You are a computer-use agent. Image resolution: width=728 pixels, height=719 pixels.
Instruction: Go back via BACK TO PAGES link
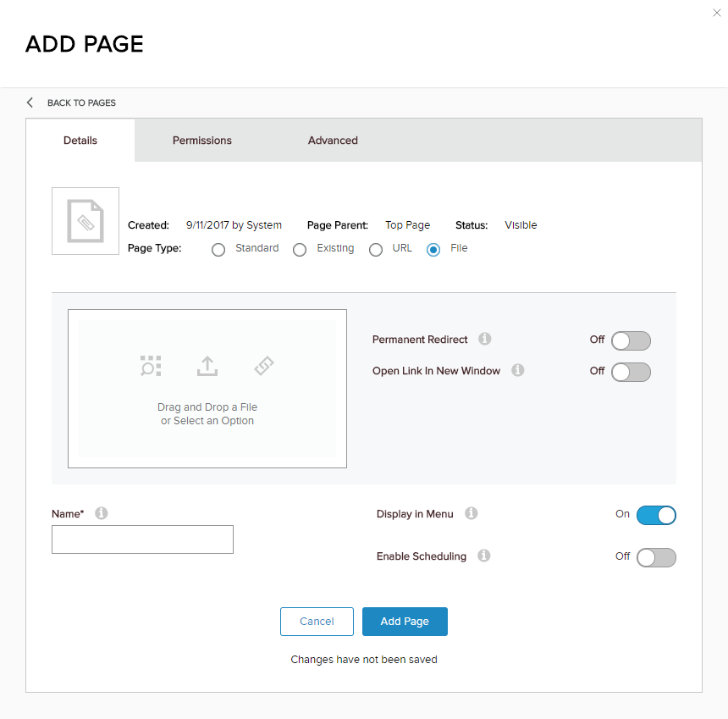point(81,102)
